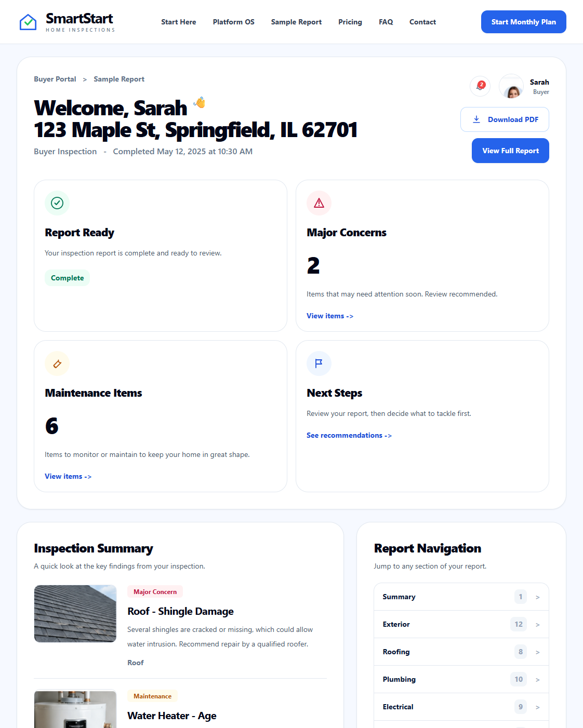Click the download arrow icon in Download PDF

tap(476, 119)
